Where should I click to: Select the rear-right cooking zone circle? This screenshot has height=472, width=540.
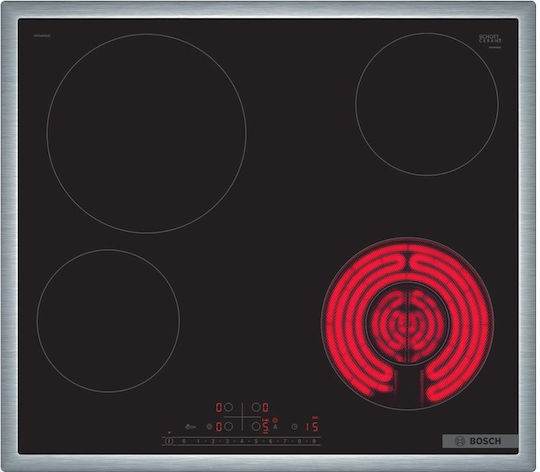[256, 407]
